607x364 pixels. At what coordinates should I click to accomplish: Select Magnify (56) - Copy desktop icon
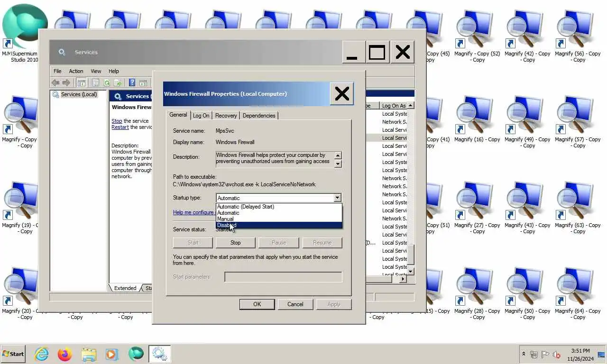click(578, 36)
